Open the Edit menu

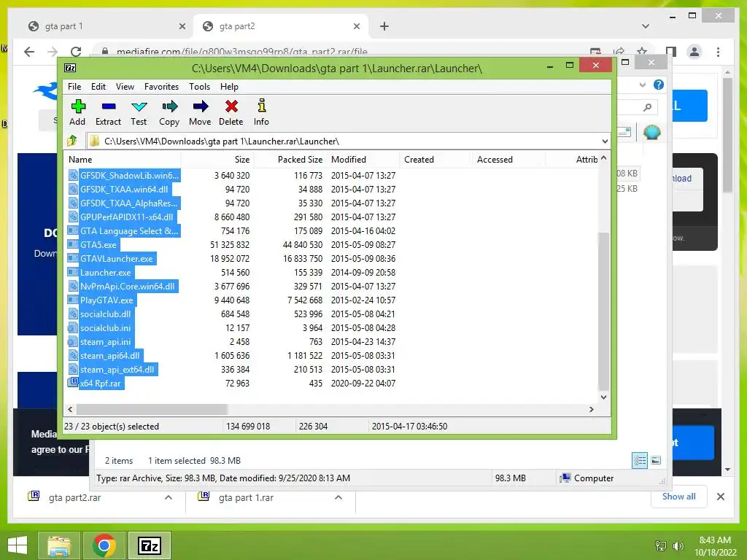98,87
